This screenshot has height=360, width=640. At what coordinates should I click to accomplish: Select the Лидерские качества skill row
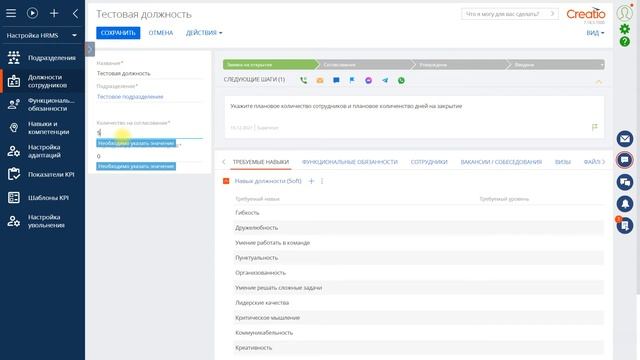tap(418, 303)
